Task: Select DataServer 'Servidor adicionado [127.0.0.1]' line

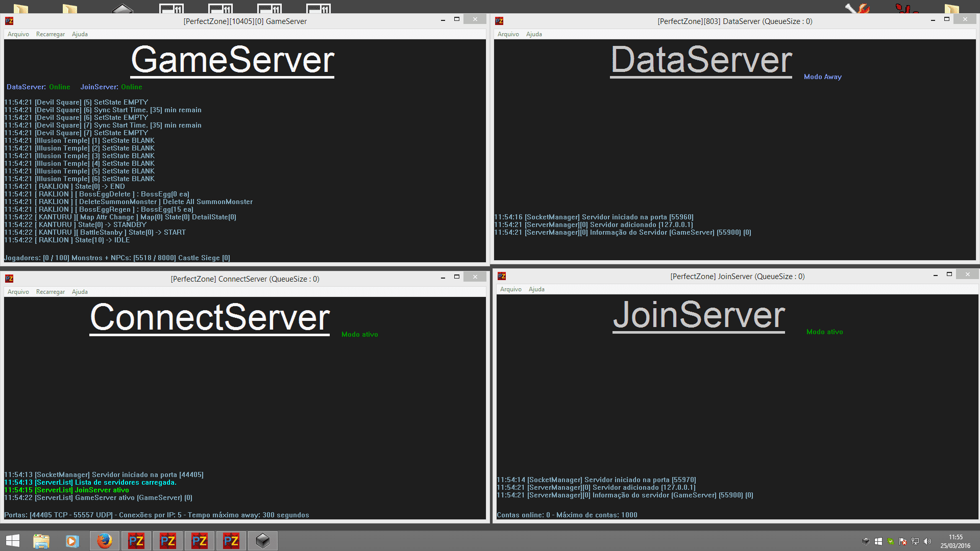Action: tap(594, 225)
